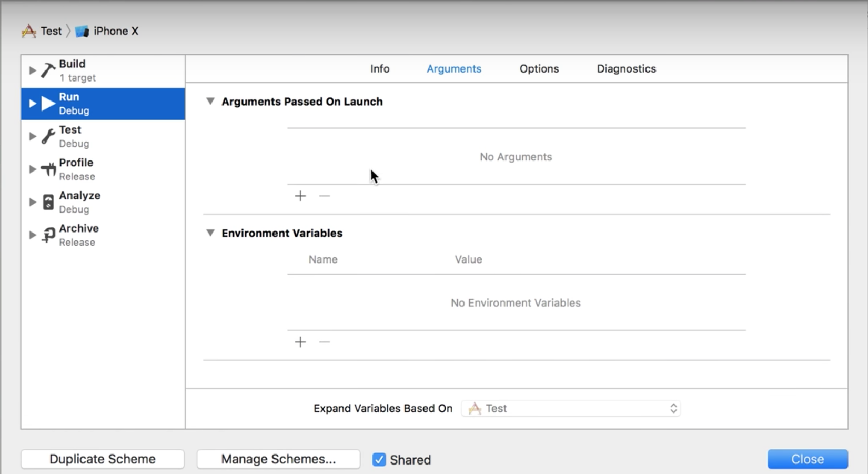Open the Options tab
The image size is (868, 474).
point(539,69)
